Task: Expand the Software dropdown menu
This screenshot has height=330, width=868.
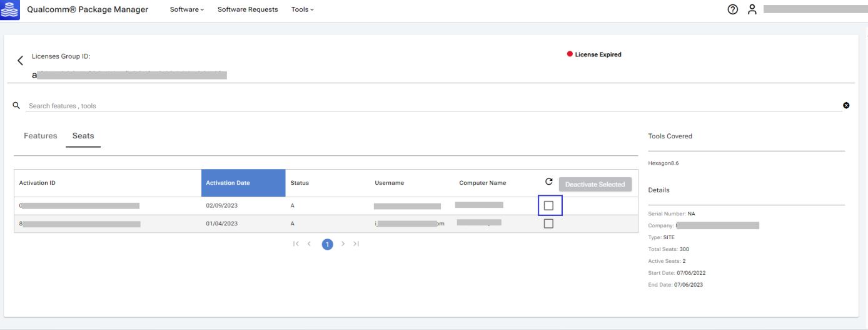Action: point(187,9)
